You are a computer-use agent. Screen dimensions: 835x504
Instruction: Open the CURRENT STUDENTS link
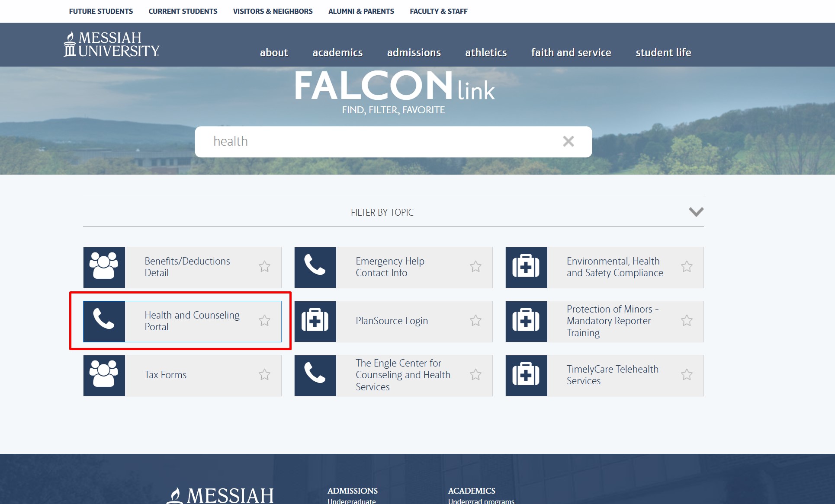coord(183,11)
